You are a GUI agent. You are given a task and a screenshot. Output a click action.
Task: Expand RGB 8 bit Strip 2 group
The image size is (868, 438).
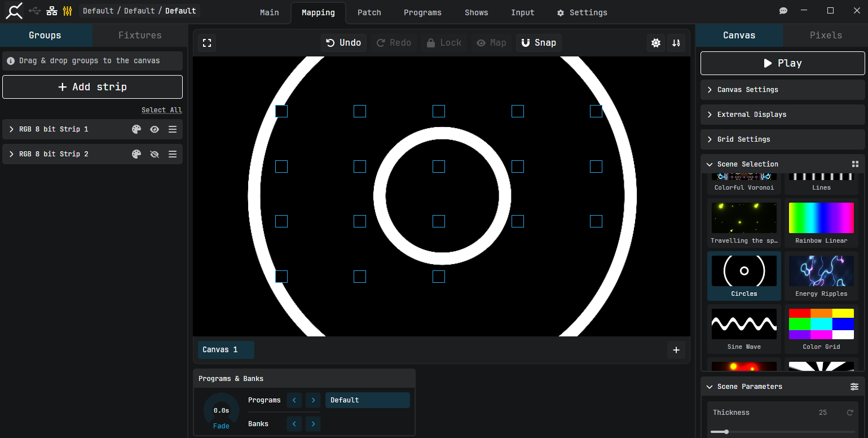[x=11, y=154]
